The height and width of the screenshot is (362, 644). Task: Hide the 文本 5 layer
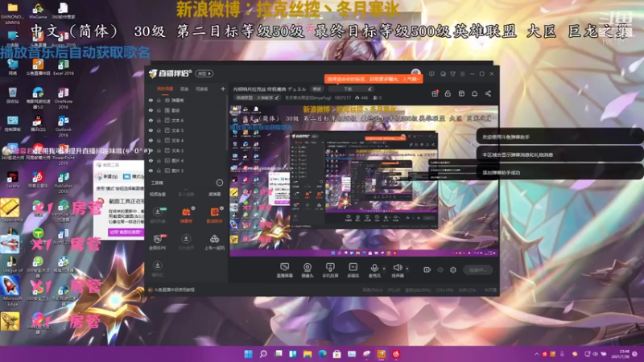click(151, 130)
